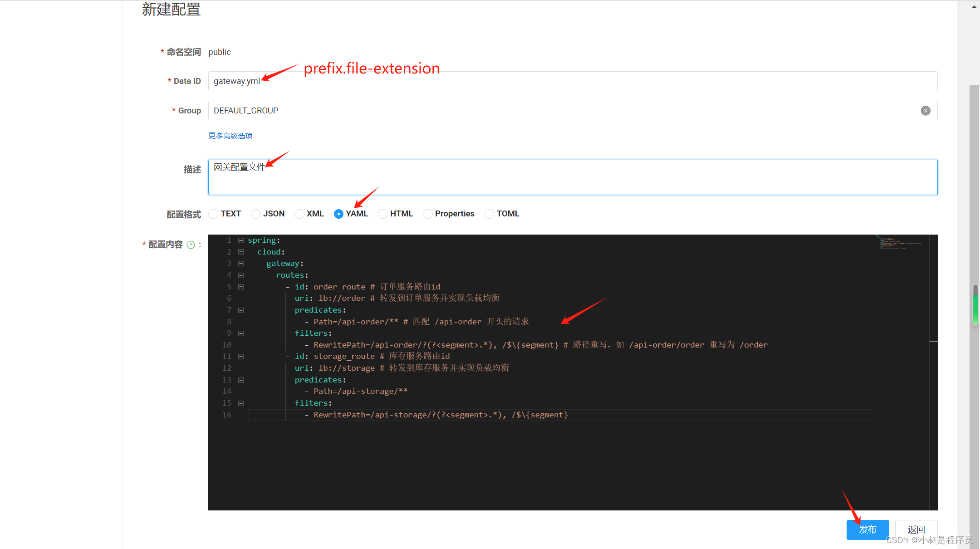Select the XML format radio button
The image size is (980, 549).
[299, 214]
